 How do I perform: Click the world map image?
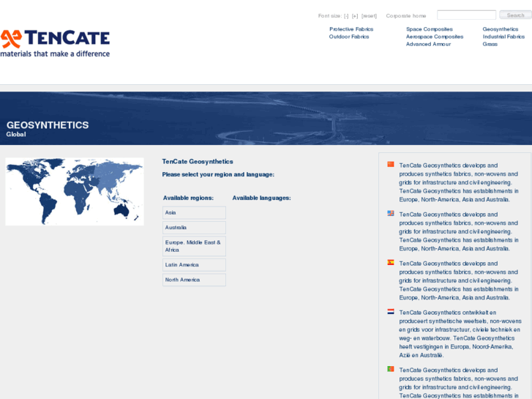point(75,192)
